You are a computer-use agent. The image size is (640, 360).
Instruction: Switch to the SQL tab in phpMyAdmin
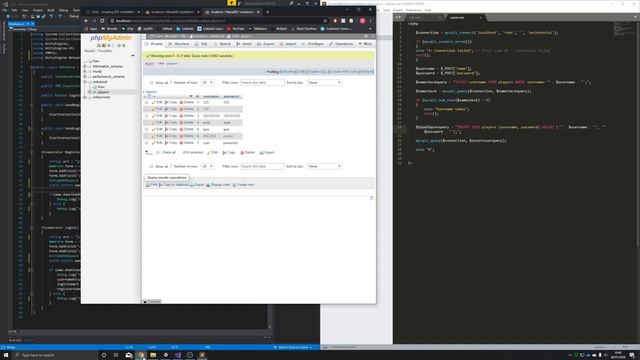[202, 44]
